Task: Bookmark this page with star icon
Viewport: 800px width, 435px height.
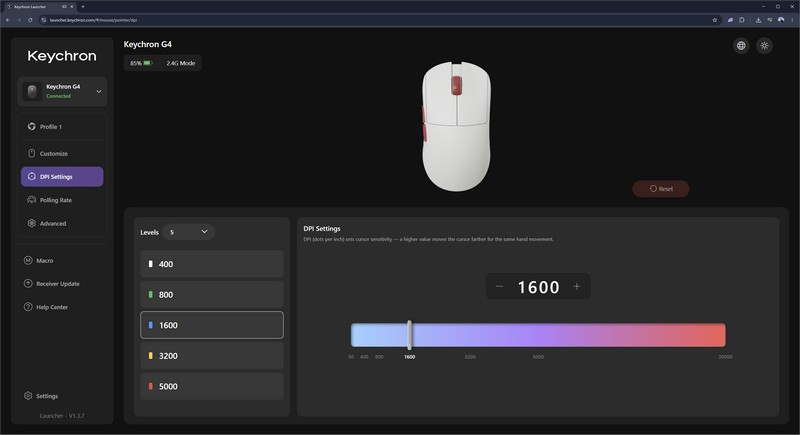Action: 715,20
